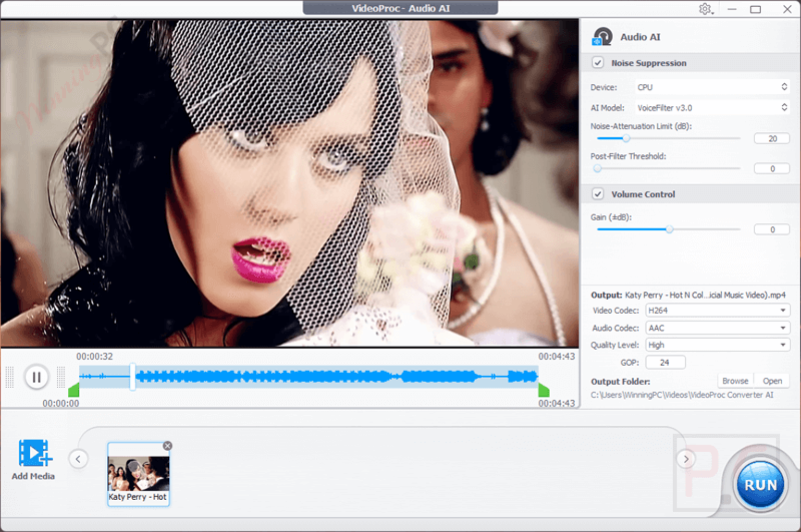Viewport: 801px width, 532px height.
Task: Click the right grip handle beside pause
Action: (61, 377)
